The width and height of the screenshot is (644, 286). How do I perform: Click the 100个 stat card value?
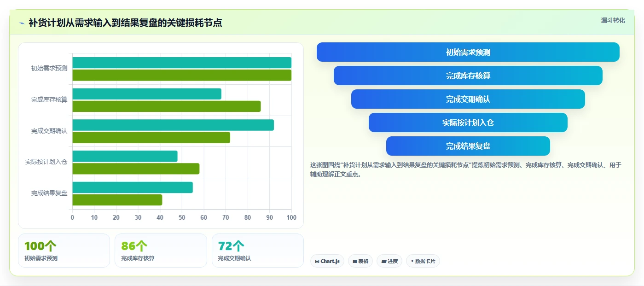click(41, 246)
